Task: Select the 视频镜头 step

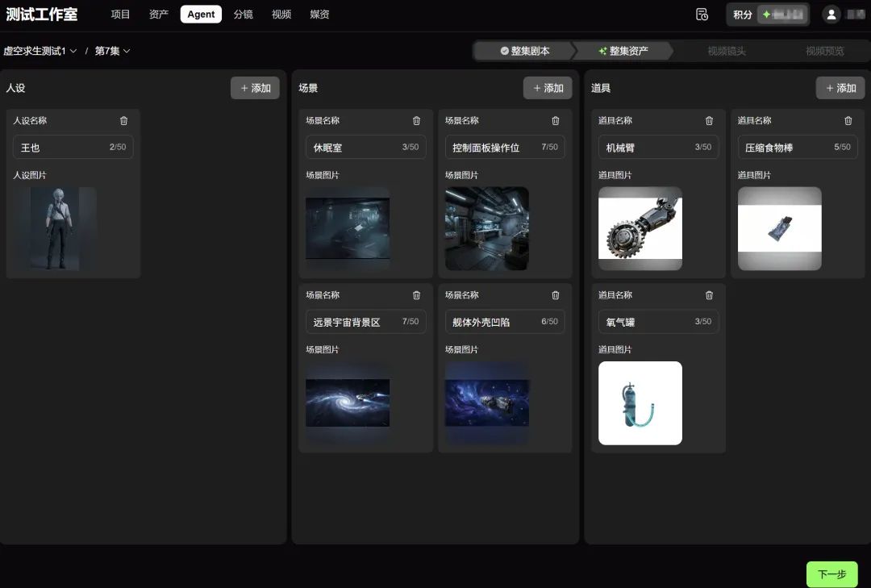Action: [728, 50]
